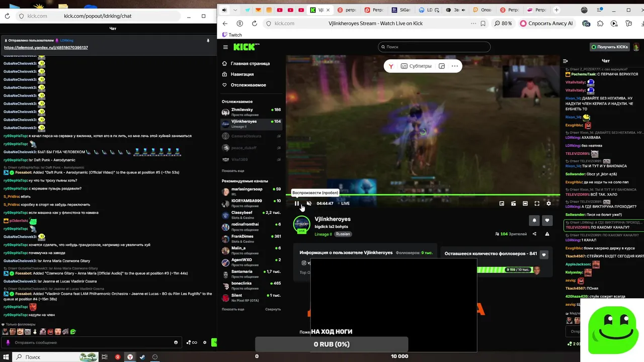Click Windows taskbar search box 'Поиск'
This screenshot has height=362, width=644.
point(55,357)
